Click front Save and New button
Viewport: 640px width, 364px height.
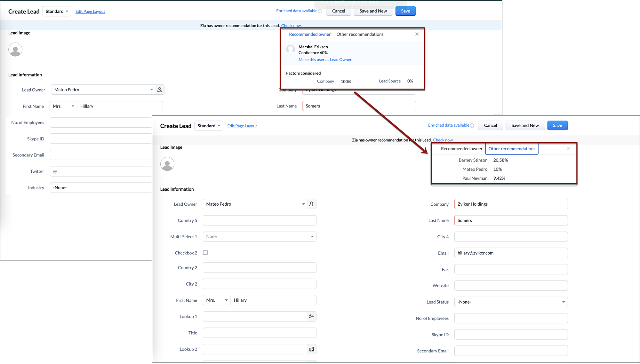coord(525,125)
